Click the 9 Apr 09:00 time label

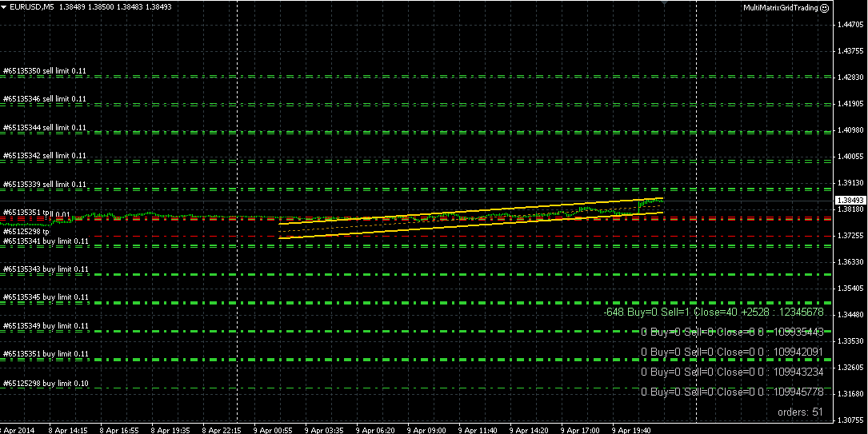point(427,429)
